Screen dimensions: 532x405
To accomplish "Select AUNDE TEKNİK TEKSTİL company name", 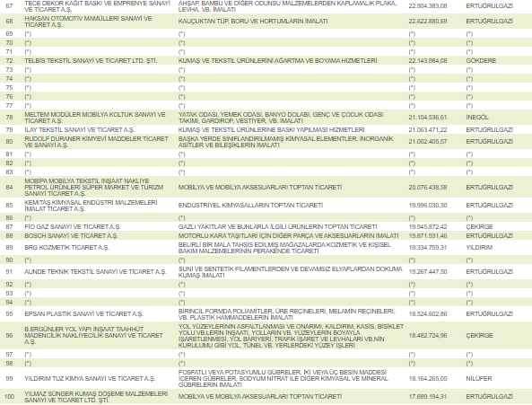I will click(x=95, y=272).
